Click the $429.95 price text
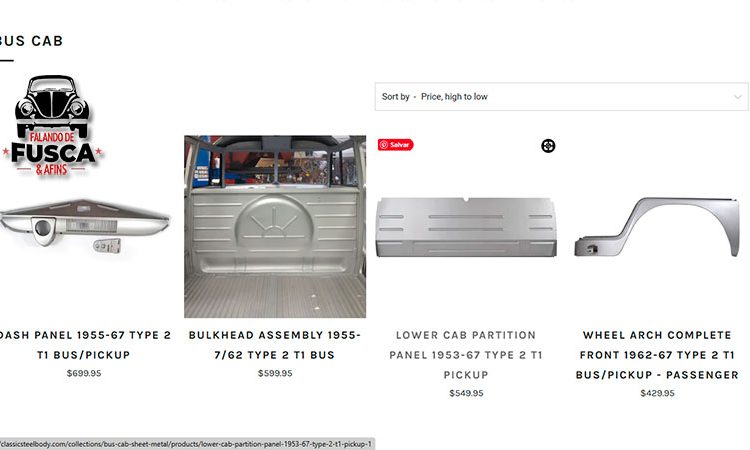Screen dimensions: 750x450 click(x=657, y=393)
